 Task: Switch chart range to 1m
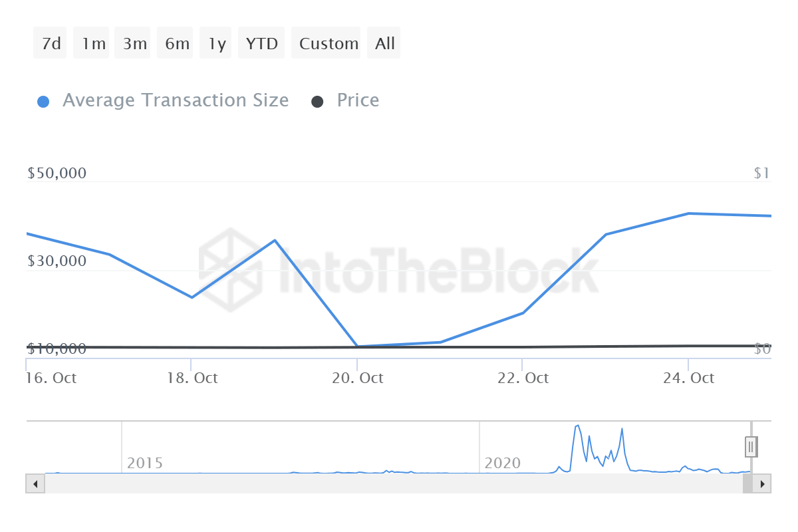click(93, 44)
